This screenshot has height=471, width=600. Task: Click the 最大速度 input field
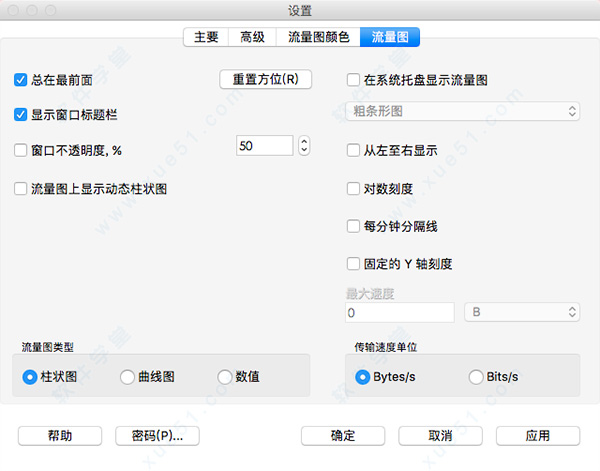pyautogui.click(x=401, y=312)
